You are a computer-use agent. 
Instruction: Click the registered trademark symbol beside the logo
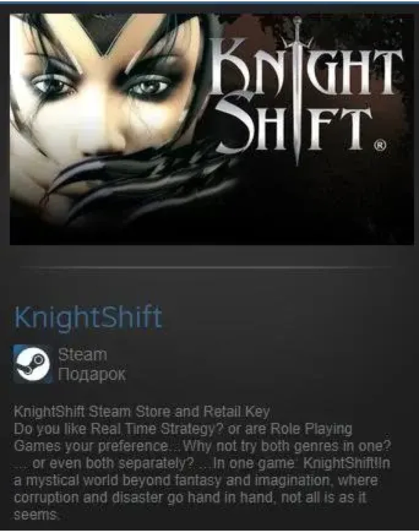pyautogui.click(x=380, y=145)
